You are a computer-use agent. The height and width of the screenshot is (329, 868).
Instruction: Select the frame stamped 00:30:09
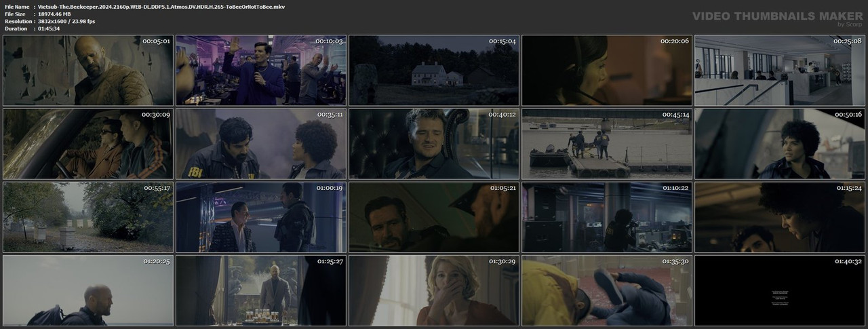point(88,144)
